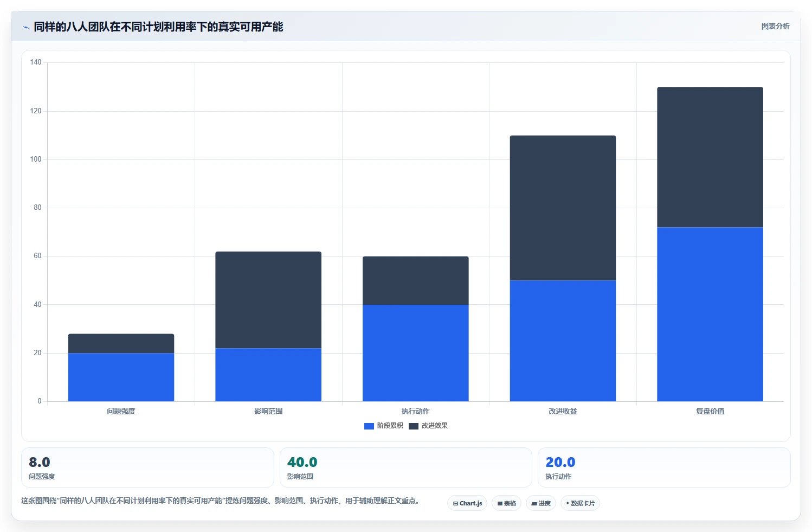
Task: Click the chart title 同样的八人团队 heading
Action: coord(158,27)
